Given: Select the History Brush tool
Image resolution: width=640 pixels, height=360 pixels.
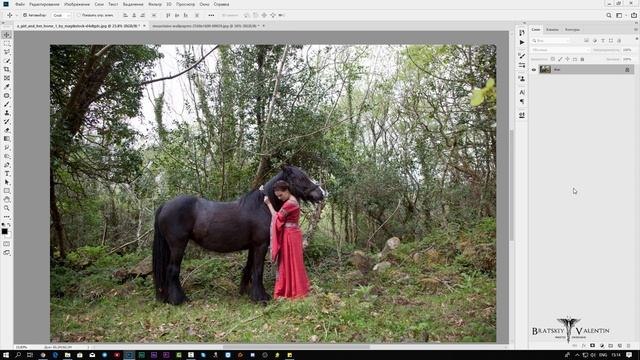Looking at the screenshot, I should point(7,122).
